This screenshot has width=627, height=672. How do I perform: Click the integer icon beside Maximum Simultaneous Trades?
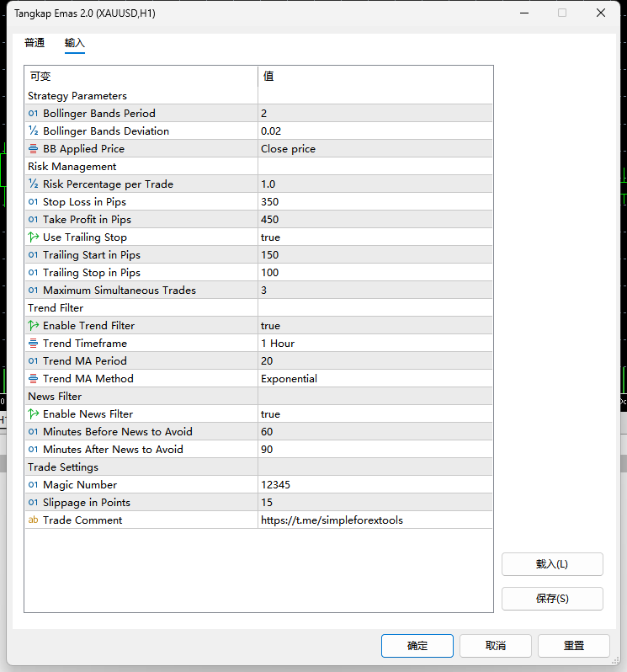[33, 291]
